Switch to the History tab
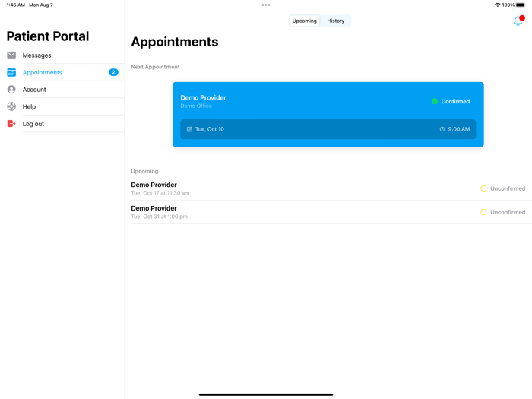 pyautogui.click(x=336, y=21)
